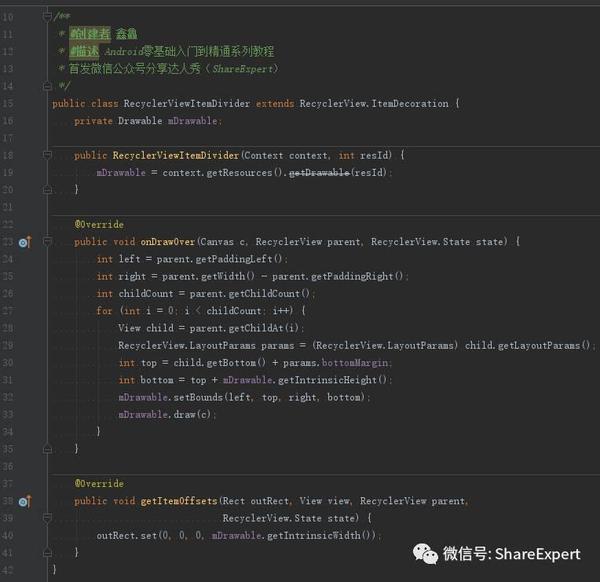Click the setBounds call on mDrawable
Image resolution: width=600 pixels, height=582 pixels.
pyautogui.click(x=198, y=397)
